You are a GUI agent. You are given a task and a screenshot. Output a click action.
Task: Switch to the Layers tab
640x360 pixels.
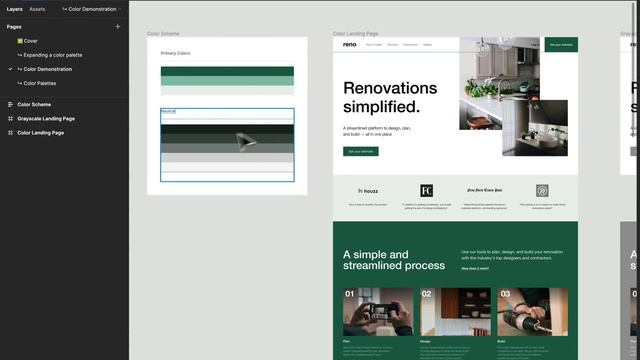click(x=14, y=9)
